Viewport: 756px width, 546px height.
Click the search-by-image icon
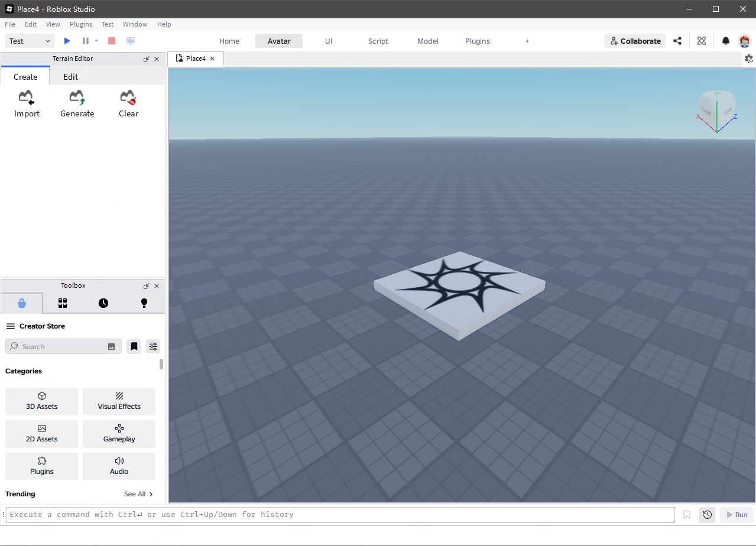112,347
